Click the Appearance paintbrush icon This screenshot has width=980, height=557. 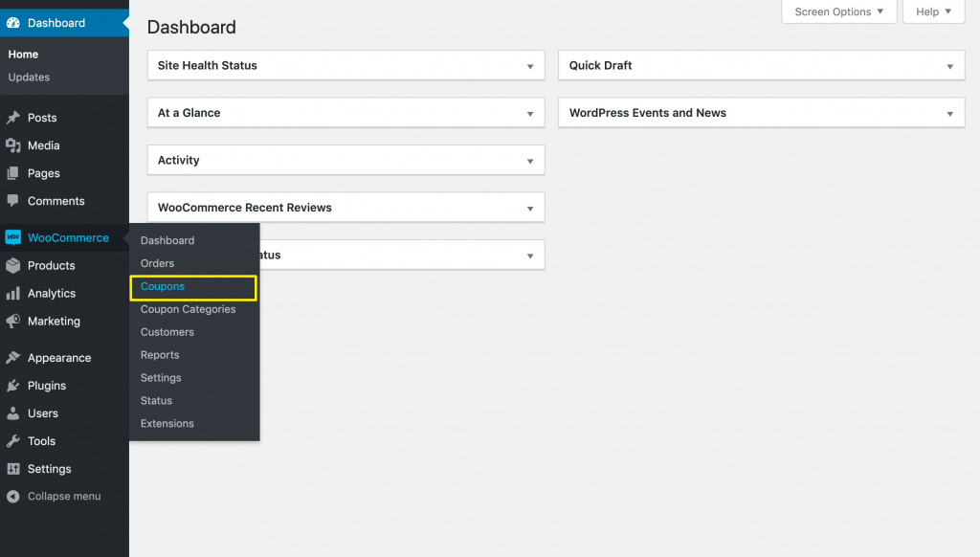[x=13, y=358]
